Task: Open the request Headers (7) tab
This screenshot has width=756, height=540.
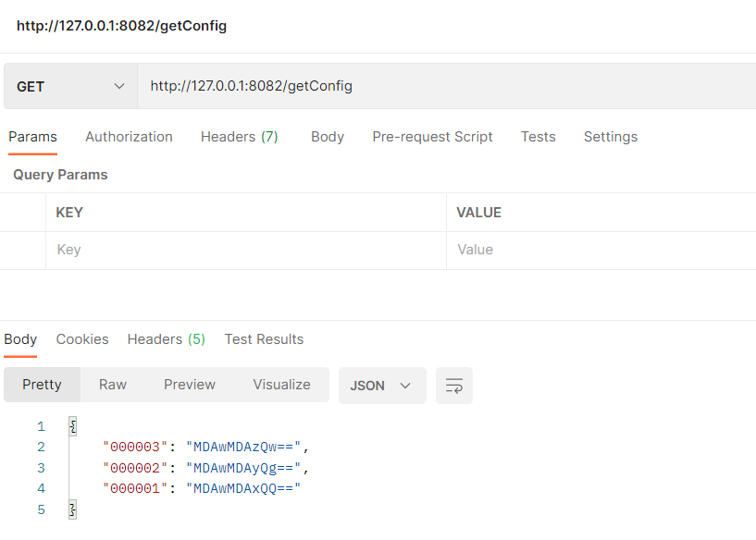Action: tap(239, 137)
